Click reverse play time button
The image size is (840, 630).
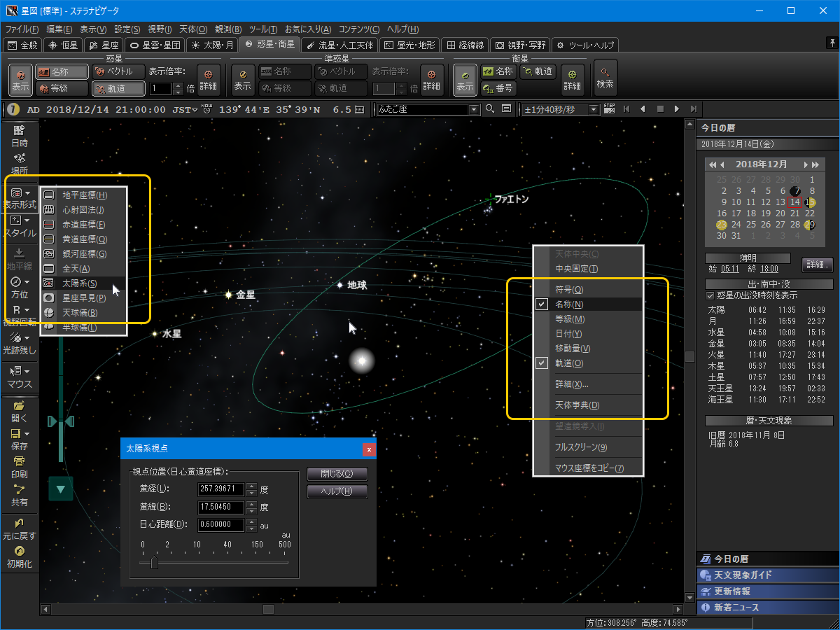click(x=643, y=109)
